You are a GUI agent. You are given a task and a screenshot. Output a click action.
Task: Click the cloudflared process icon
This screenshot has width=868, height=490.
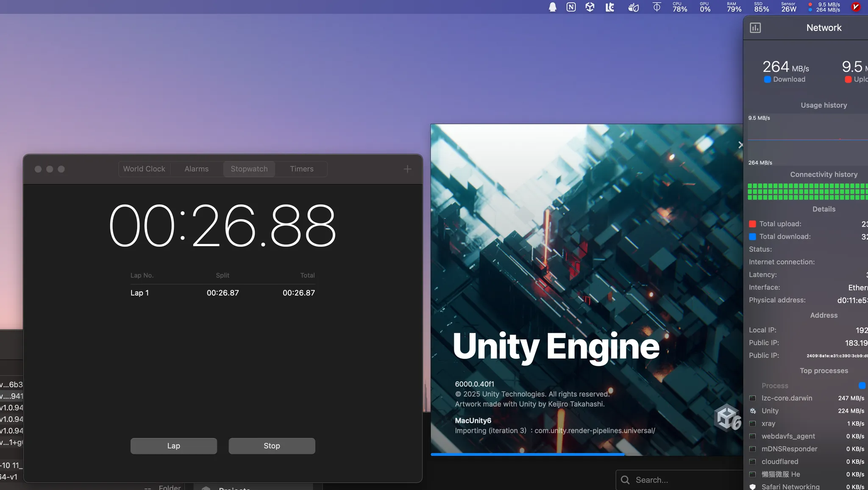pyautogui.click(x=753, y=462)
